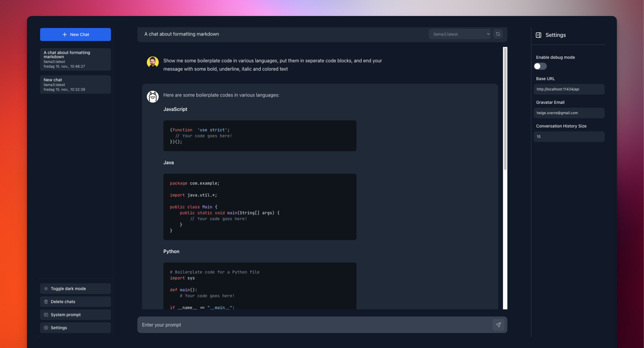Click the llama assistant avatar

click(153, 97)
